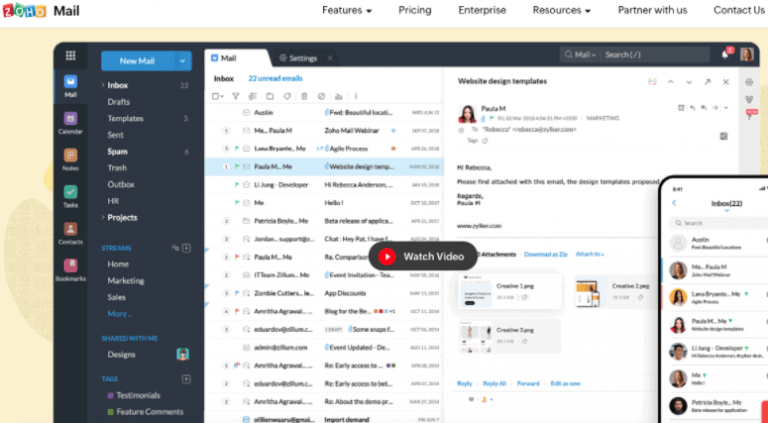
Task: Go to next email with down arrow
Action: click(x=689, y=82)
